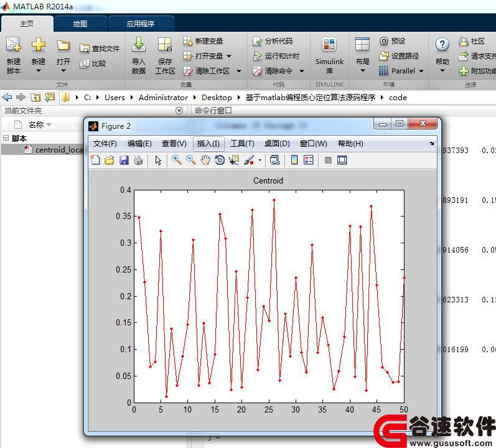Expand the 清除工作区 dropdown arrow
Image resolution: width=496 pixels, height=448 pixels.
239,71
